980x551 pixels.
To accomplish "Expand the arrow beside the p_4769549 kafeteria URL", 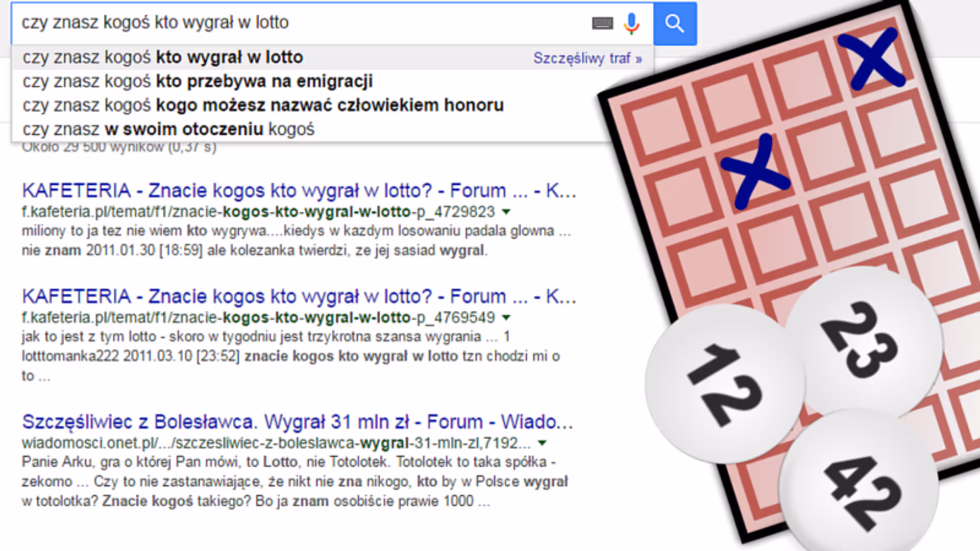I will (x=506, y=317).
